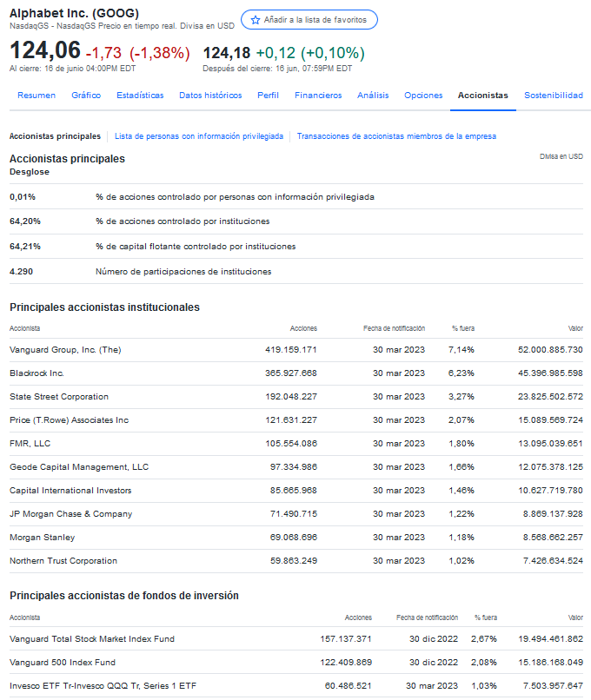Click the Vanguard 500 Index Fund name

(63, 663)
